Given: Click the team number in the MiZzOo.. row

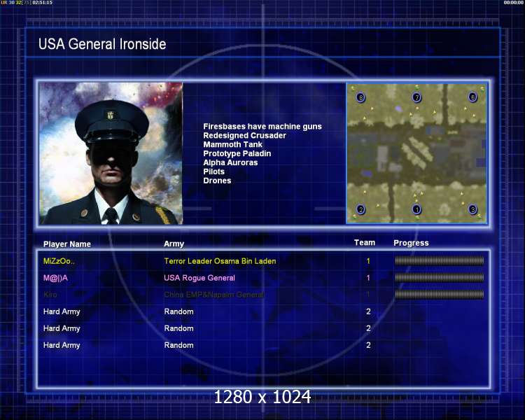Looking at the screenshot, I should [368, 261].
